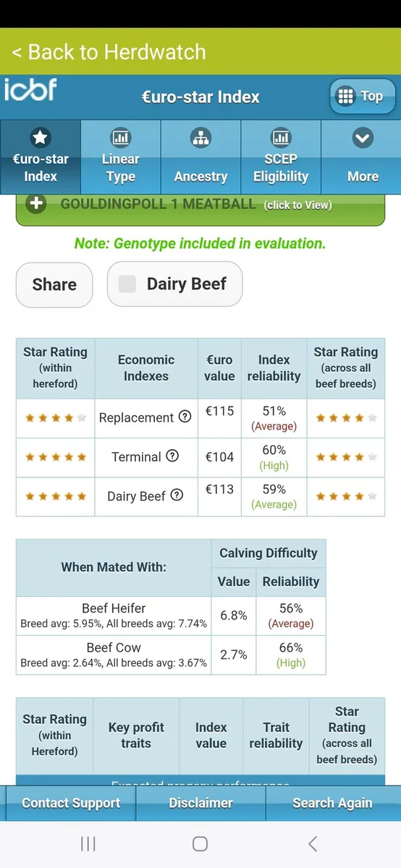Open the Top grid menu button

click(x=363, y=96)
